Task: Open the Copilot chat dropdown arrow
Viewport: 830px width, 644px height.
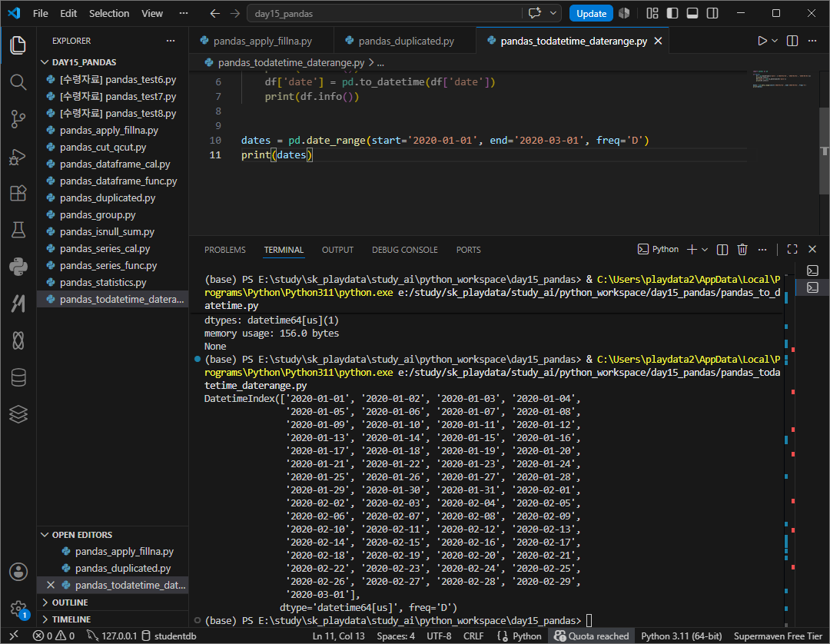Action: (x=553, y=13)
